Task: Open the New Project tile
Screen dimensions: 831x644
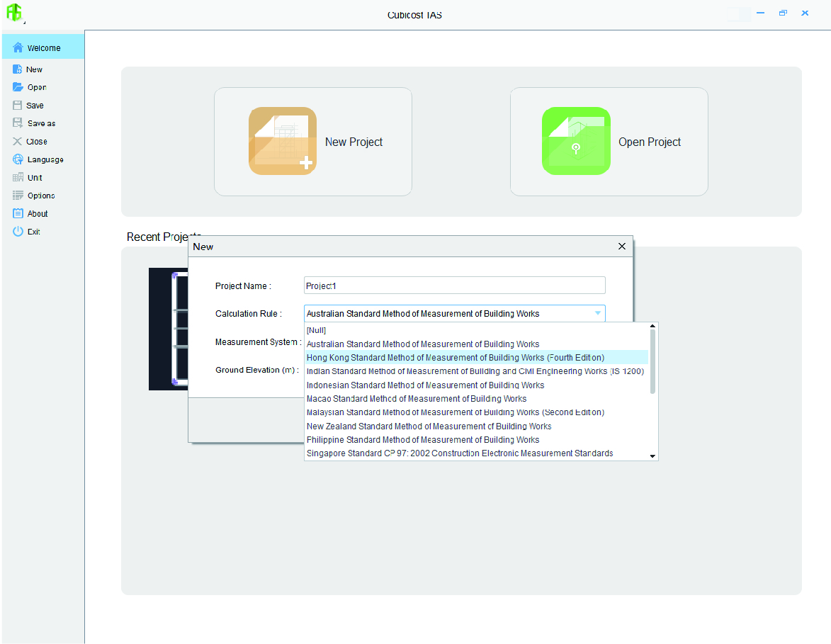Action: [x=312, y=142]
